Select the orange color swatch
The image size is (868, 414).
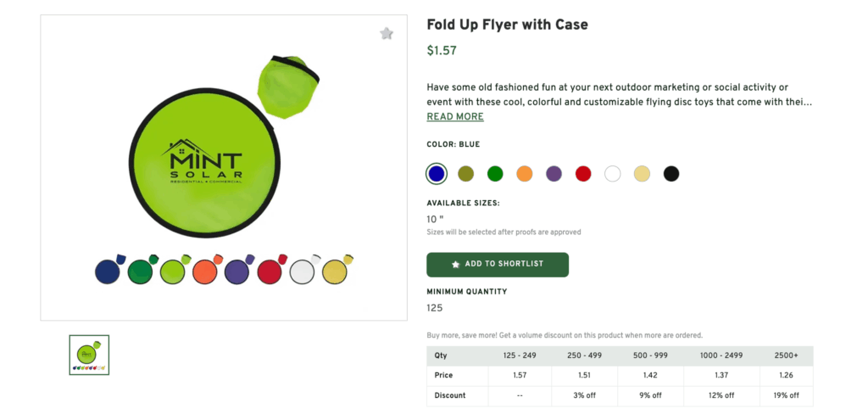(x=525, y=174)
